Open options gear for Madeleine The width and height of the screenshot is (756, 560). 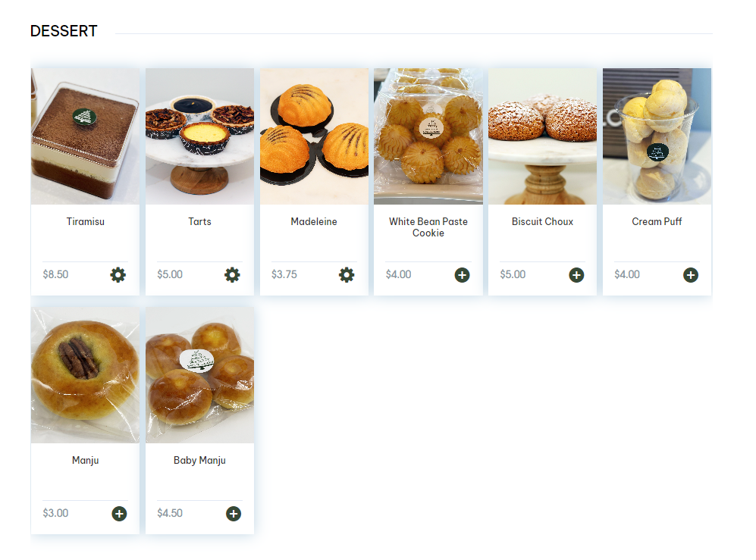click(347, 275)
